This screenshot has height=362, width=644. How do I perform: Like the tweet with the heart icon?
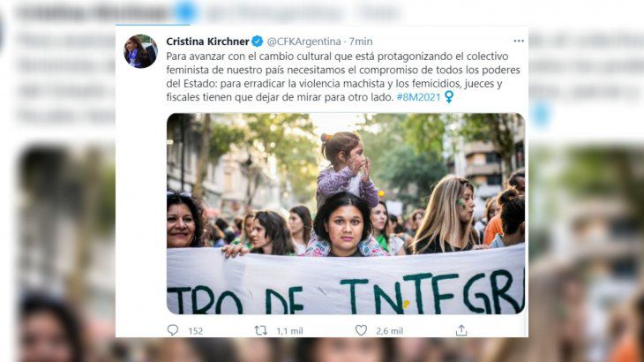click(361, 330)
